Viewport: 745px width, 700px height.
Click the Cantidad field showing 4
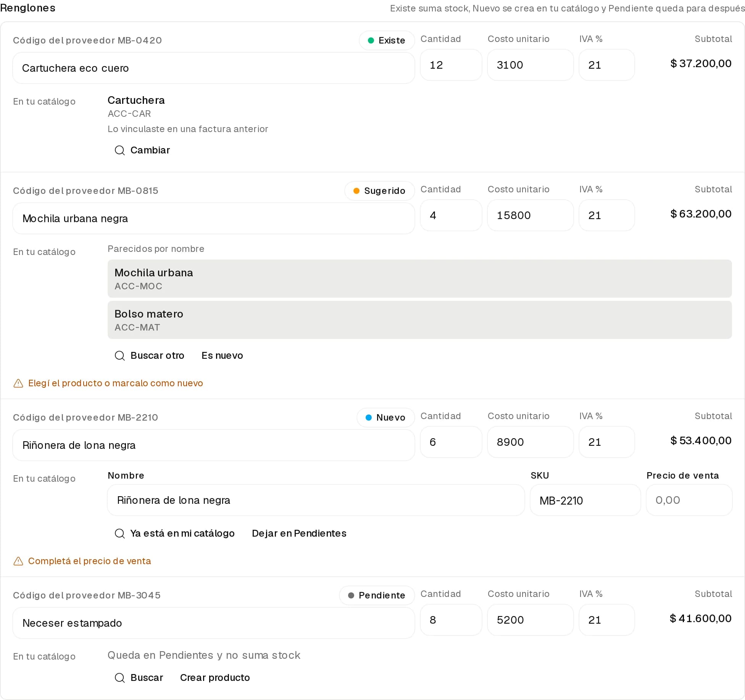pyautogui.click(x=451, y=215)
